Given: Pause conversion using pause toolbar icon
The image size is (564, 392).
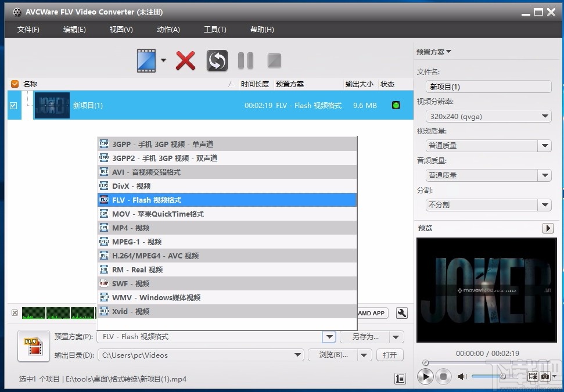Looking at the screenshot, I should [x=245, y=60].
